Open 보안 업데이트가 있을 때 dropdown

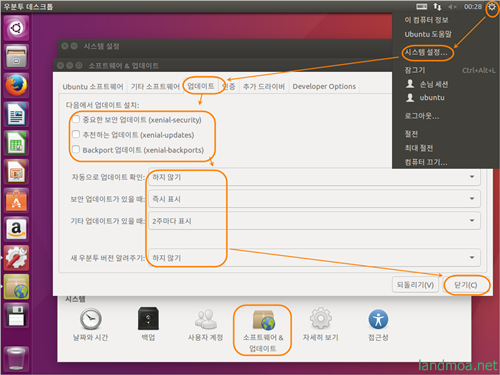pos(314,199)
